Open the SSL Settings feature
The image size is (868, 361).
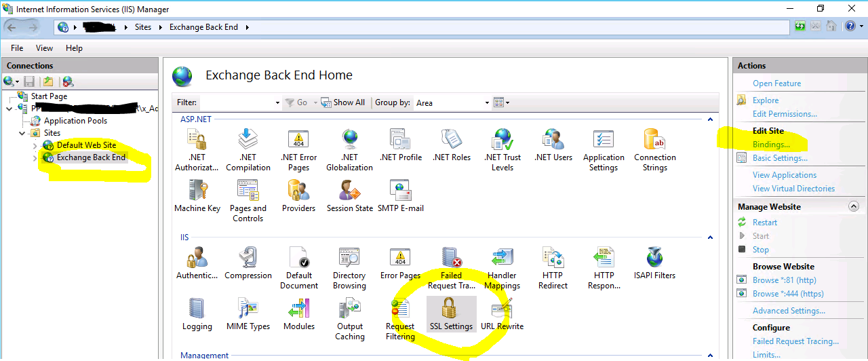click(x=452, y=314)
